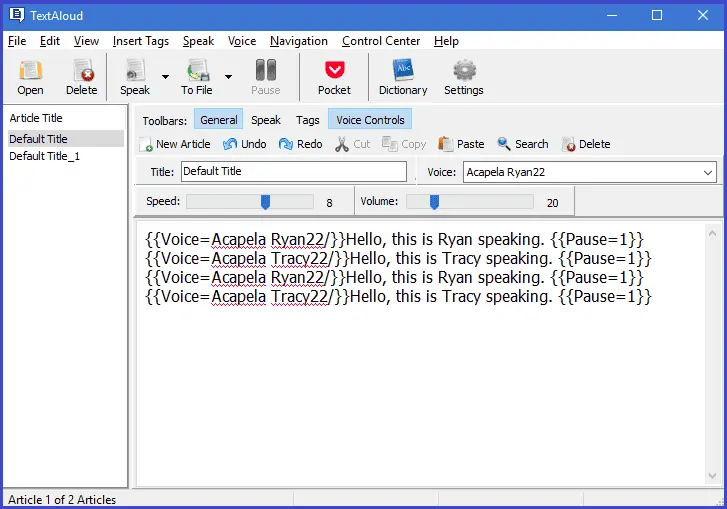Toggle the Speak toolbar
Screen dimensions: 727x509
266,120
